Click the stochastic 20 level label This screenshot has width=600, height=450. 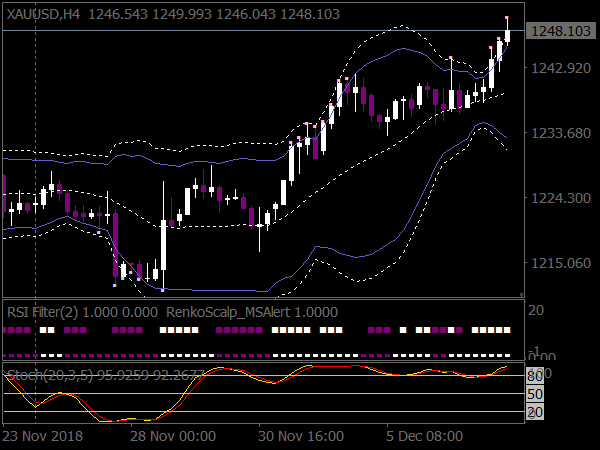[x=535, y=412]
